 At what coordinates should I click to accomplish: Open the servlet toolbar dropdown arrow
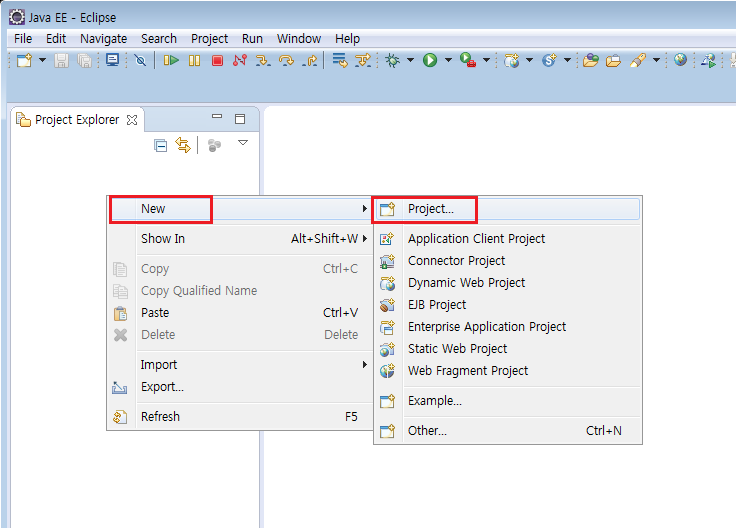(x=567, y=60)
